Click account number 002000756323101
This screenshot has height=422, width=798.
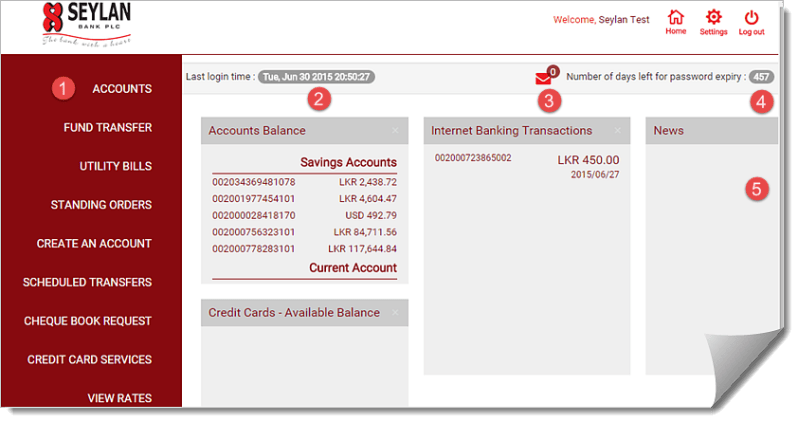click(x=253, y=232)
